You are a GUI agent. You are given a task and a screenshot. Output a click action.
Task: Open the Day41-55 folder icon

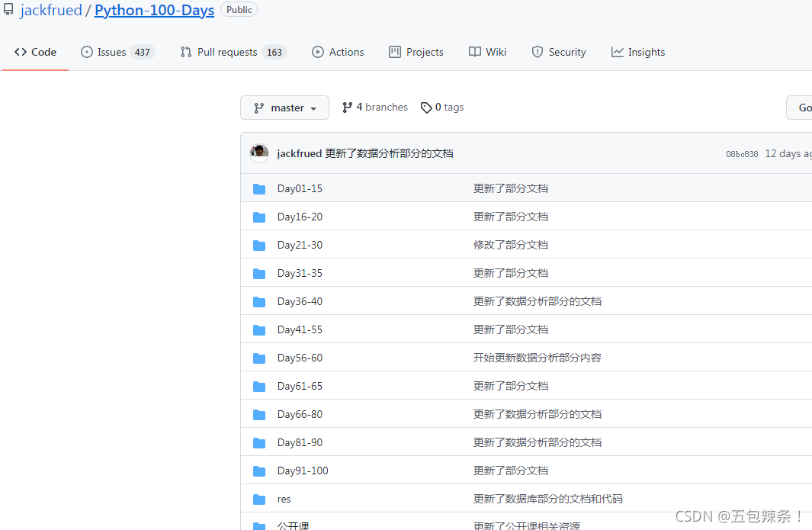click(259, 330)
